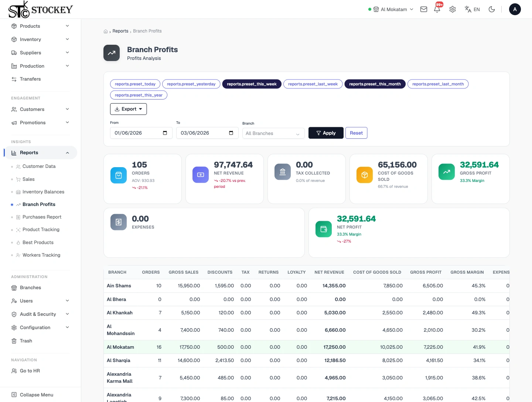The height and width of the screenshot is (402, 532).
Task: Click the Go to HR people icon
Action: tap(14, 371)
